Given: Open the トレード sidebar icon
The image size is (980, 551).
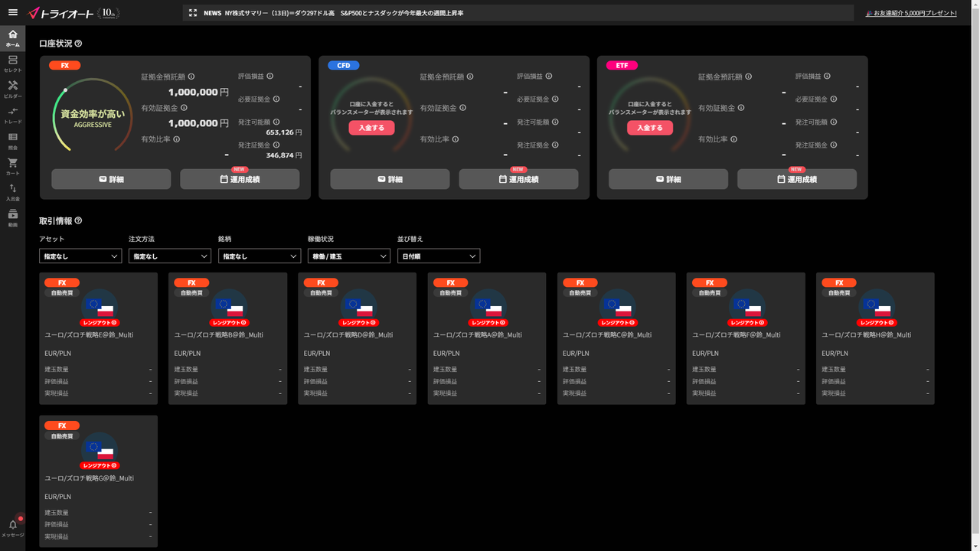Looking at the screenshot, I should point(12,116).
